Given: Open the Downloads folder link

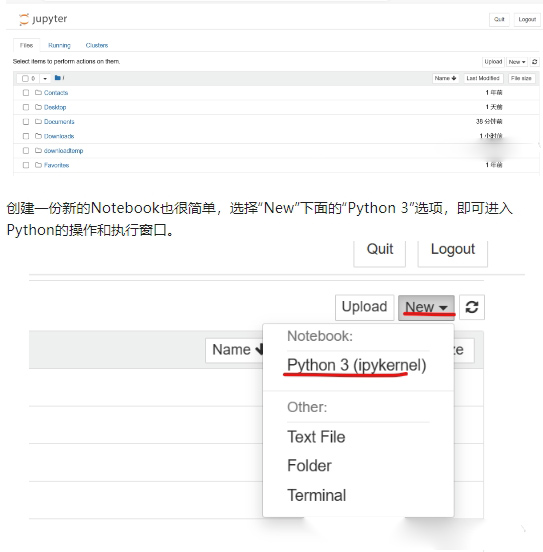Looking at the screenshot, I should tap(59, 136).
